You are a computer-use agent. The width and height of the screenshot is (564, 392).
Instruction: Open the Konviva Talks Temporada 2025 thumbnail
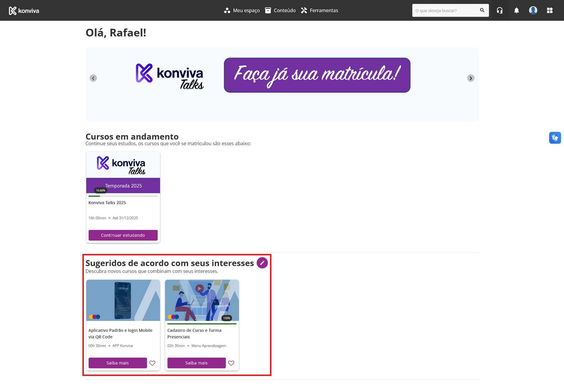pyautogui.click(x=123, y=172)
